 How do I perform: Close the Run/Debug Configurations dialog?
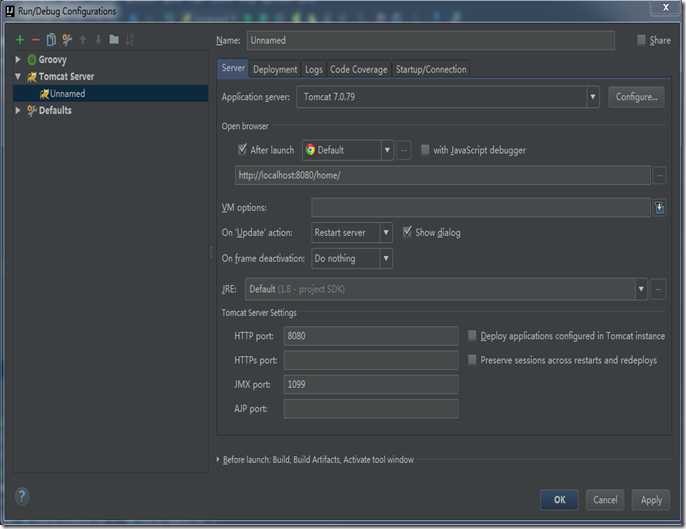(x=665, y=7)
